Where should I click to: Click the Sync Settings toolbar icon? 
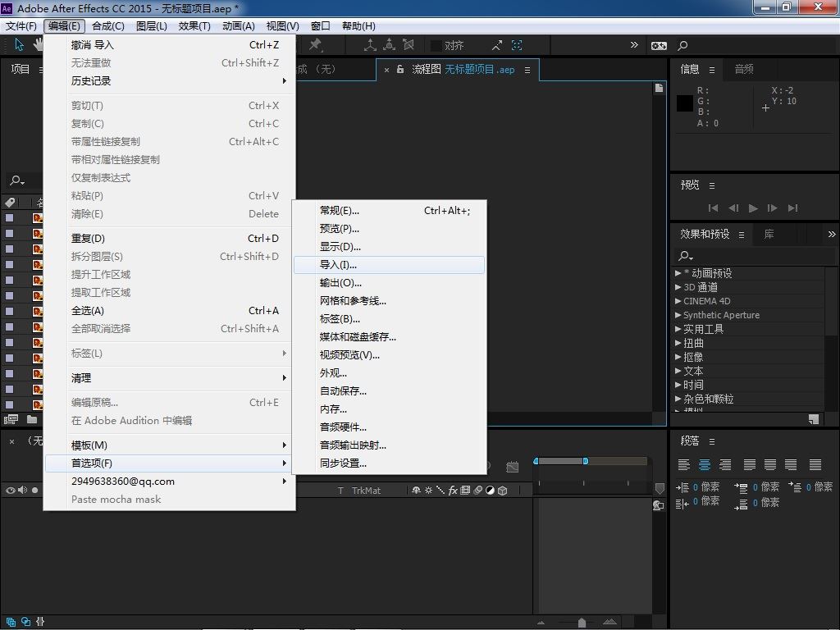[659, 46]
